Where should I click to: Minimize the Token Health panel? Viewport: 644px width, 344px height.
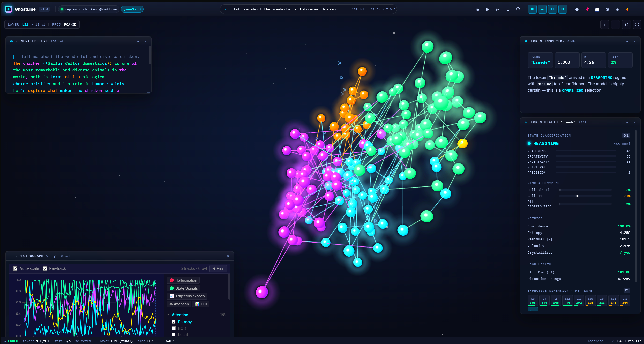627,122
